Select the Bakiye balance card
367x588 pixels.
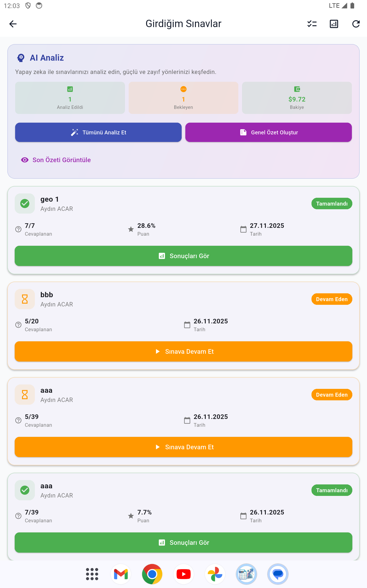297,98
